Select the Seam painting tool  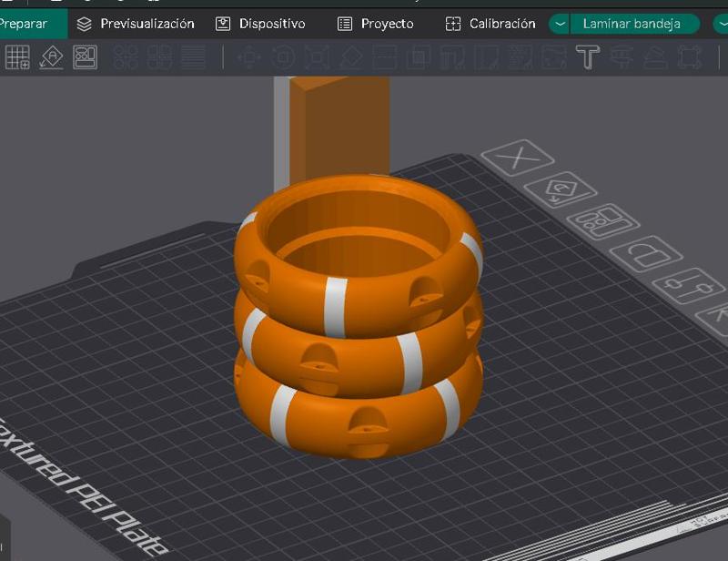click(487, 57)
